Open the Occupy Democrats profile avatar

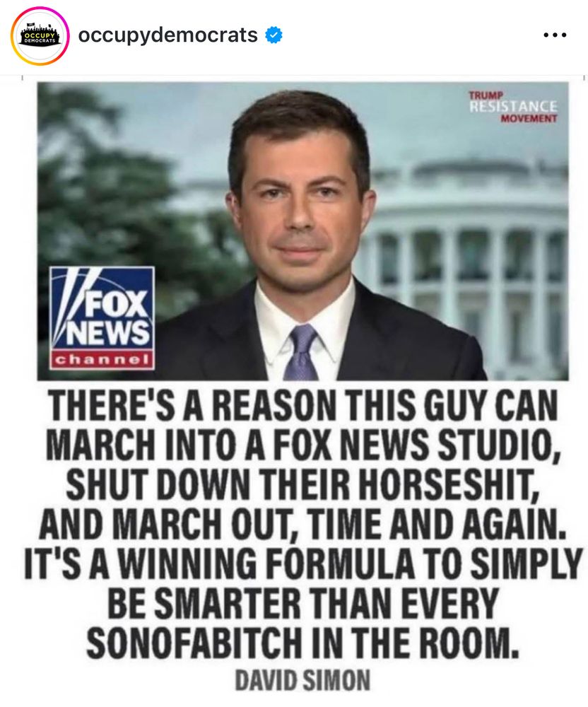point(39,35)
